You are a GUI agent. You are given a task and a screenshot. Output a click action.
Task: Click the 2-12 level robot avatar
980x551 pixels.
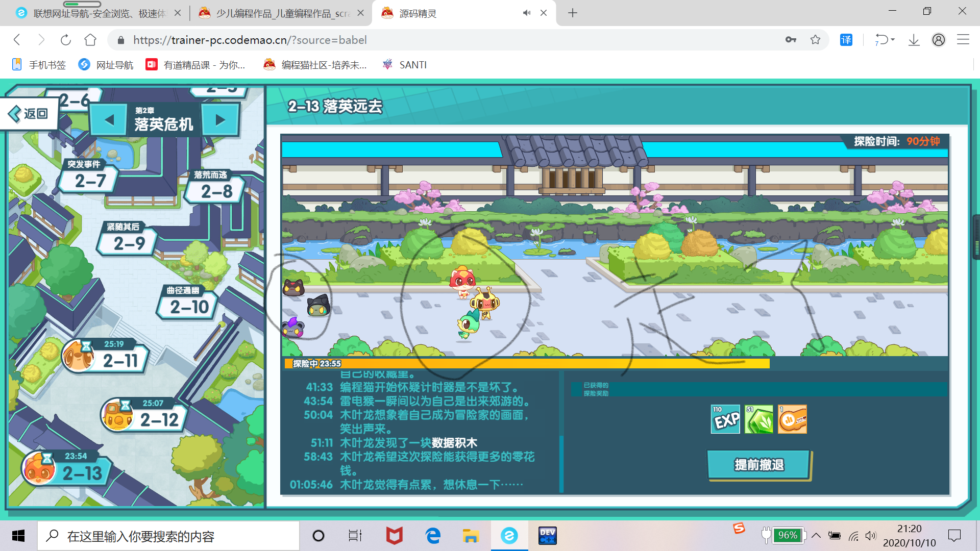click(x=117, y=414)
